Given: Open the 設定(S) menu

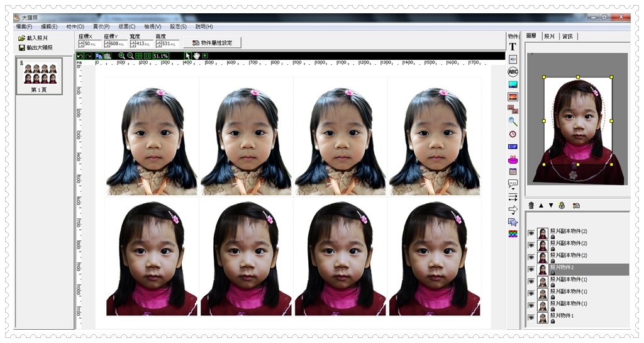Looking at the screenshot, I should click(x=178, y=26).
